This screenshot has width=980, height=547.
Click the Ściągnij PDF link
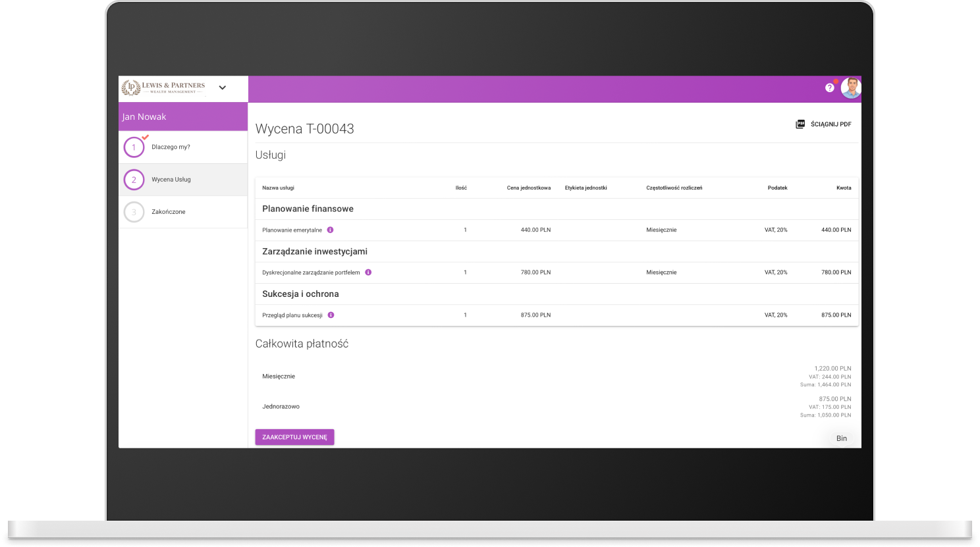830,124
